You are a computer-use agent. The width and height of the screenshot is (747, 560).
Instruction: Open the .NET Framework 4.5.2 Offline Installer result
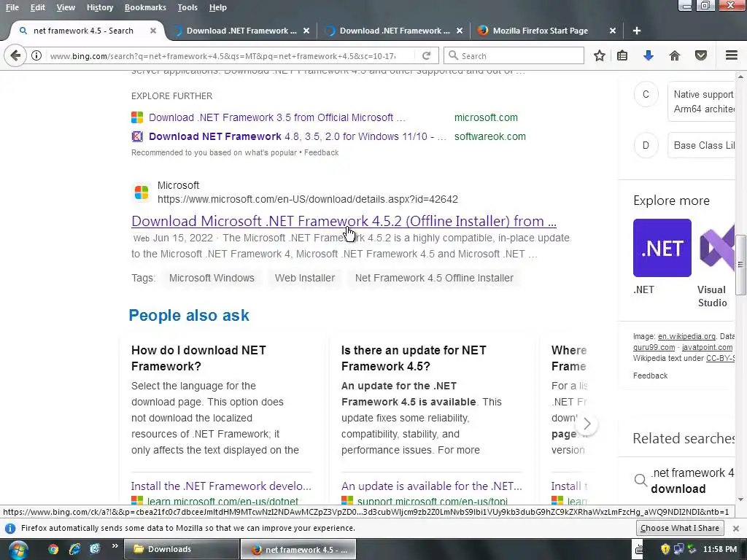[344, 221]
